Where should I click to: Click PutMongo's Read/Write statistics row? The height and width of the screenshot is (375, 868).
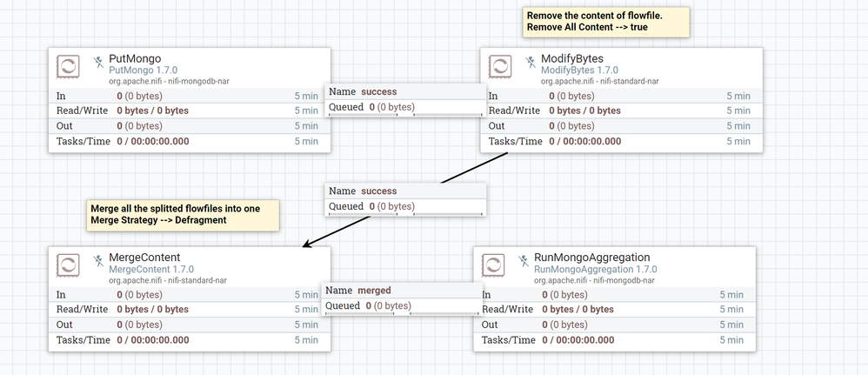(190, 110)
